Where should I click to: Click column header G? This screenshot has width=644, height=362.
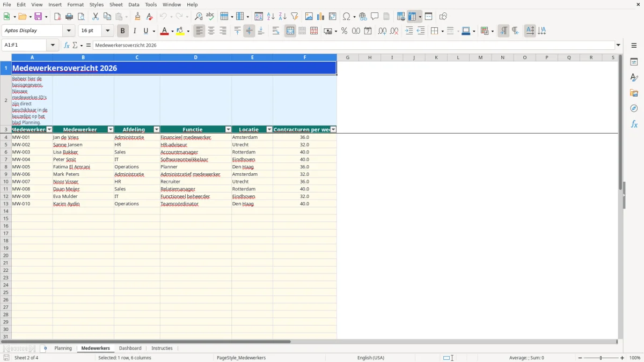point(348,57)
